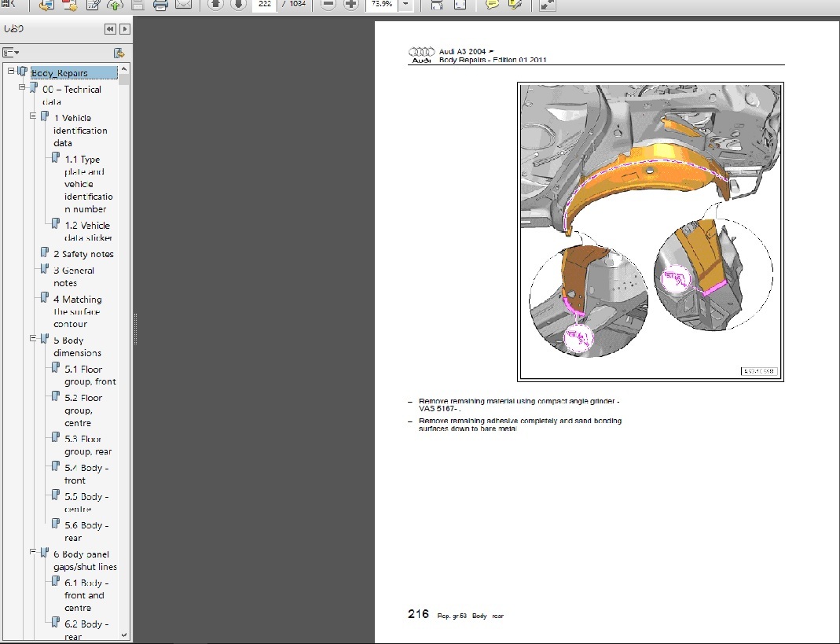Open the bookmarks options menu dropdown
Screen dimensions: 840x644
(10, 53)
